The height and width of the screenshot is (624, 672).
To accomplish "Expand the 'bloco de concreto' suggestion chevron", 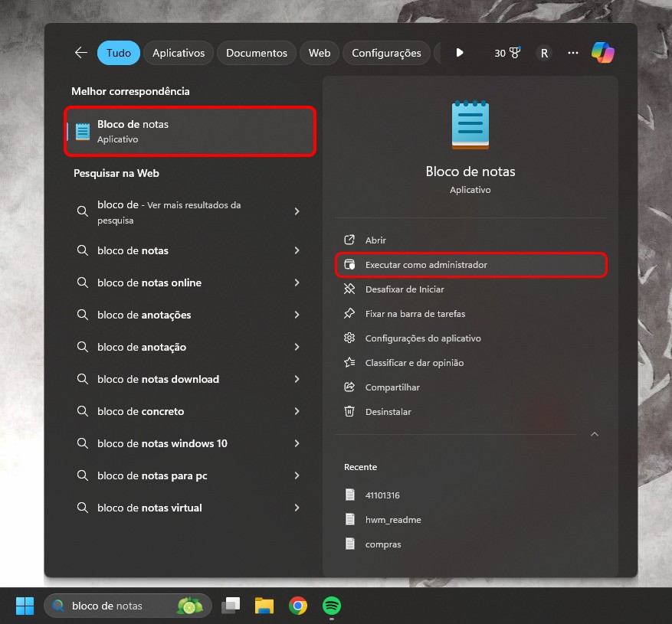I will tap(297, 411).
